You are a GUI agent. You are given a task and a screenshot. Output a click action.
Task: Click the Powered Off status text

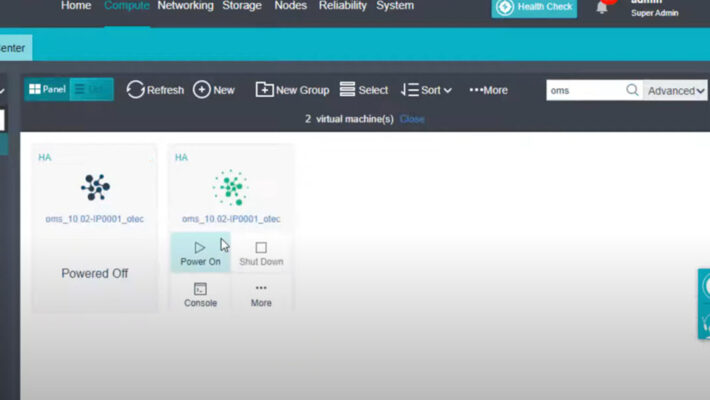point(95,274)
